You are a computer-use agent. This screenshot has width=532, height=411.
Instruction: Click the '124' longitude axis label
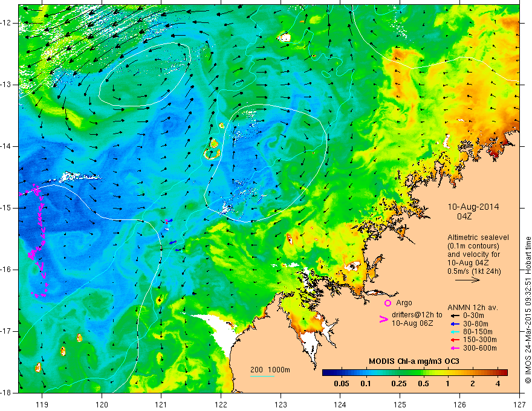pyautogui.click(x=340, y=404)
